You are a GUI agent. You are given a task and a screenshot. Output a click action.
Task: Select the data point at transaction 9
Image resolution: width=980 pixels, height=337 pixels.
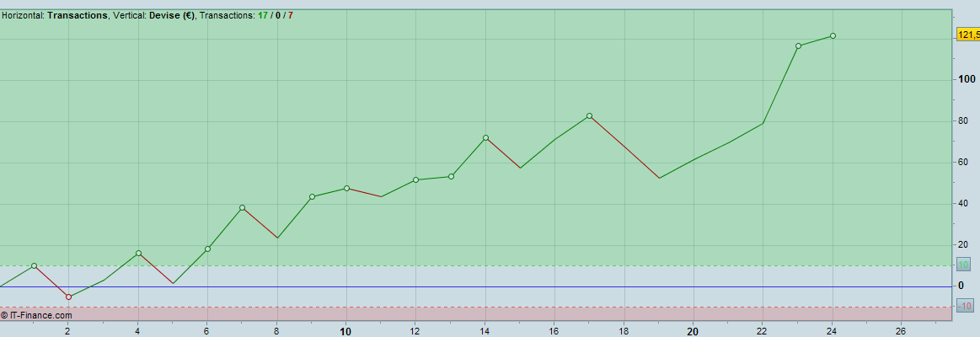312,196
